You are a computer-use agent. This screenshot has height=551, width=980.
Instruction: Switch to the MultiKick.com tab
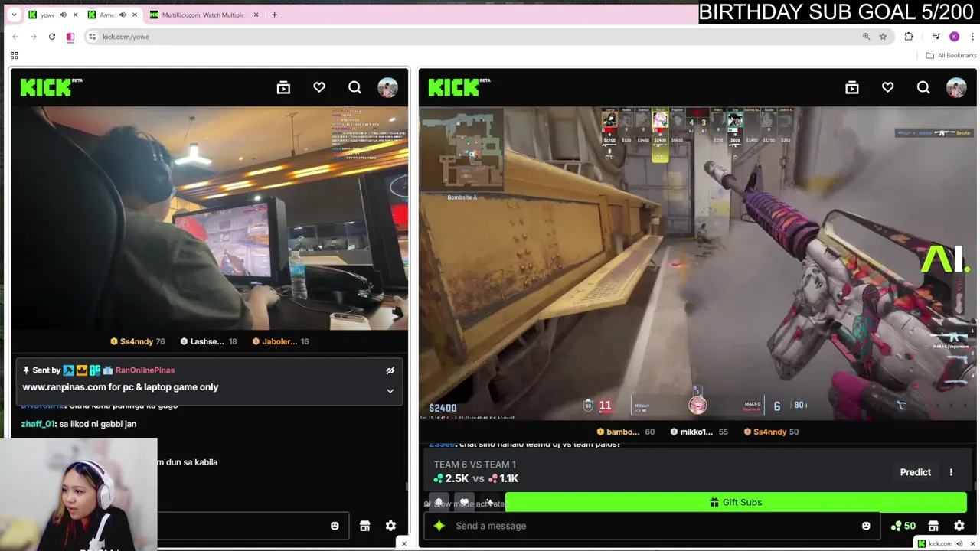(201, 15)
